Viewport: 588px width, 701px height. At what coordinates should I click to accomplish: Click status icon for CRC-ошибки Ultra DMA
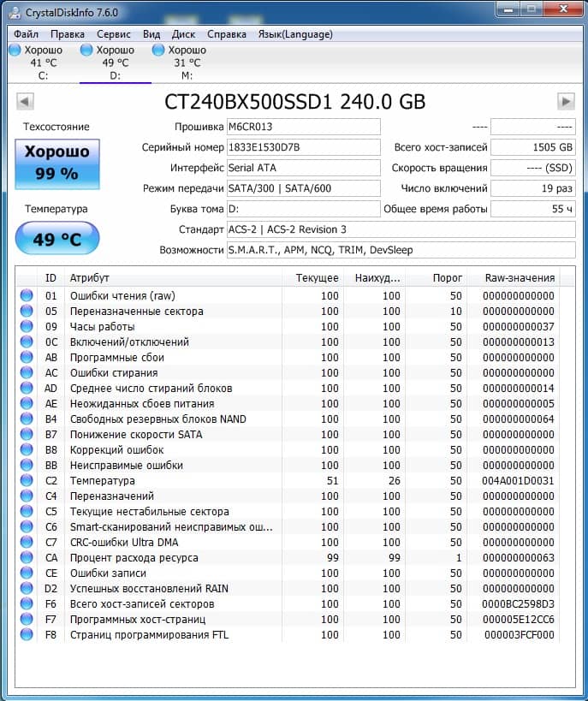coord(27,542)
